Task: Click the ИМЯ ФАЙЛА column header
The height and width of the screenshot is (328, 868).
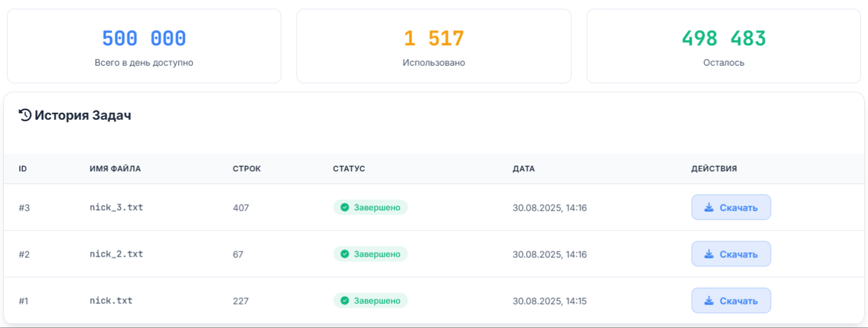Action: pyautogui.click(x=115, y=169)
